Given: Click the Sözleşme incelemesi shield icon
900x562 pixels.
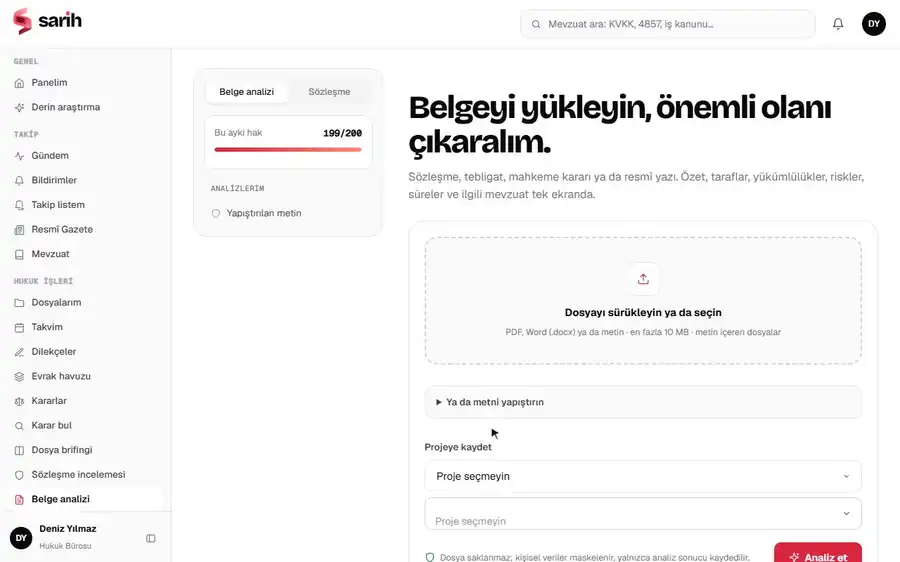Looking at the screenshot, I should pyautogui.click(x=19, y=475).
